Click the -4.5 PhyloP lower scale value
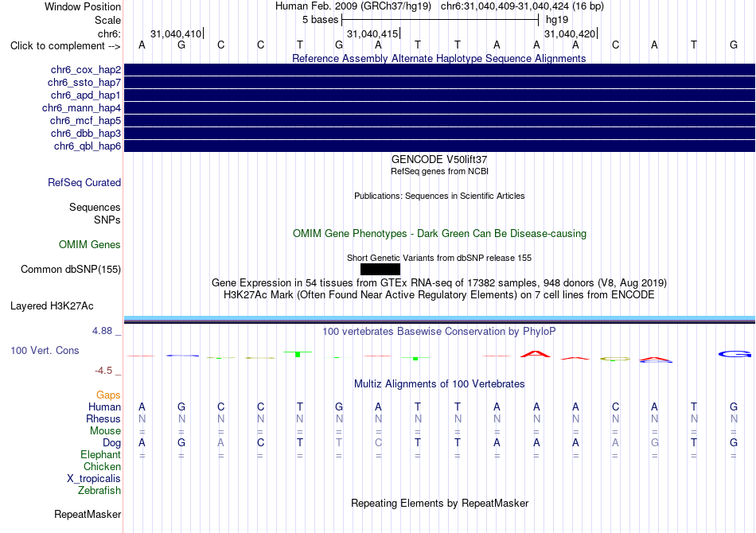Image resolution: width=756 pixels, height=533 pixels. tap(103, 371)
